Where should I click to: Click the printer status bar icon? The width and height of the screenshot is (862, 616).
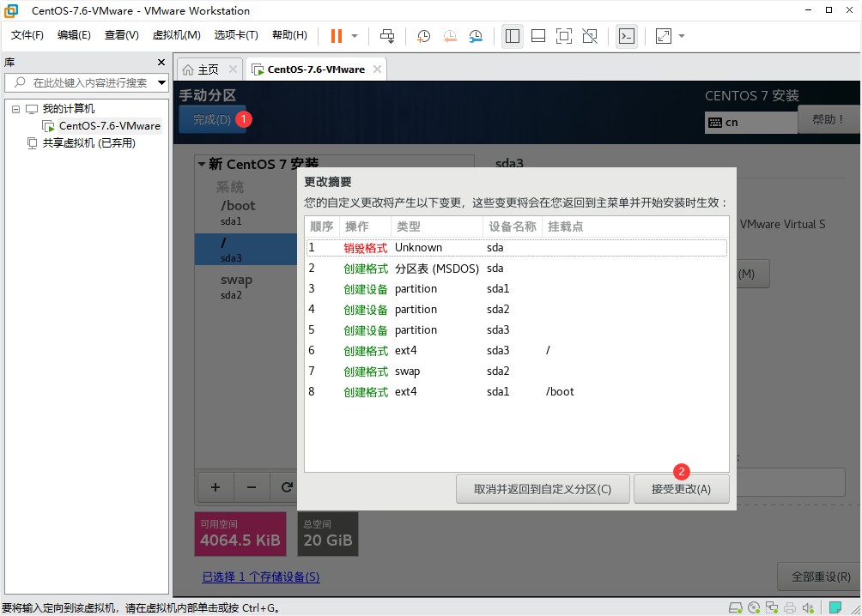coord(790,607)
